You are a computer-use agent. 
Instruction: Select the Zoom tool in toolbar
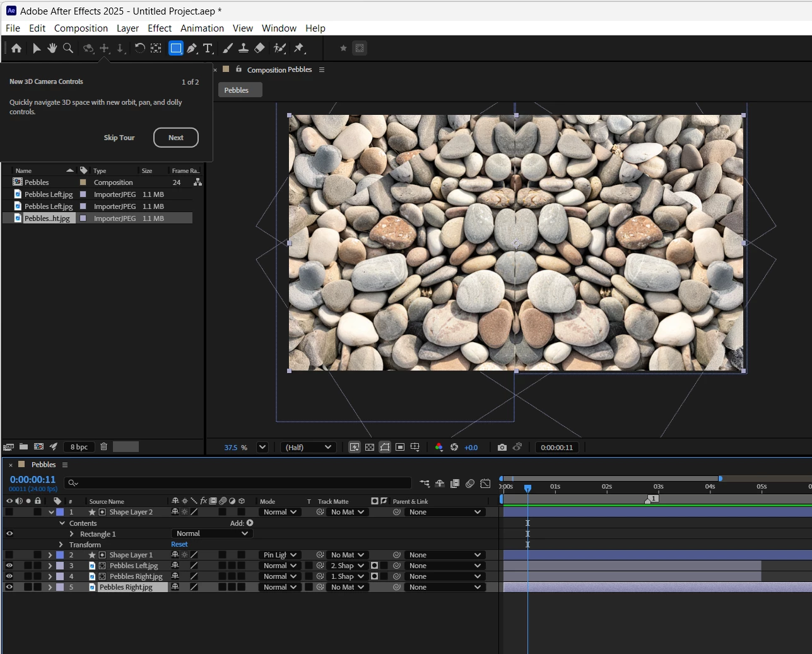coord(68,48)
